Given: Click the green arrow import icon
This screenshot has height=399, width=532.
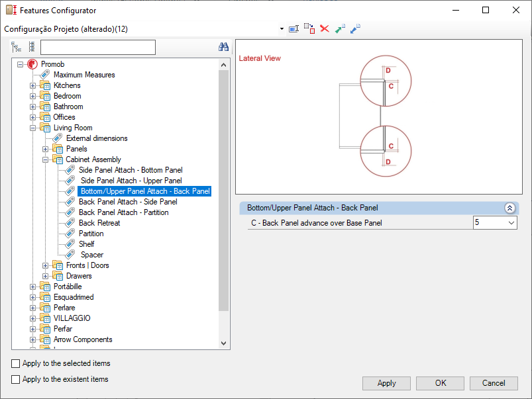Looking at the screenshot, I should point(340,29).
